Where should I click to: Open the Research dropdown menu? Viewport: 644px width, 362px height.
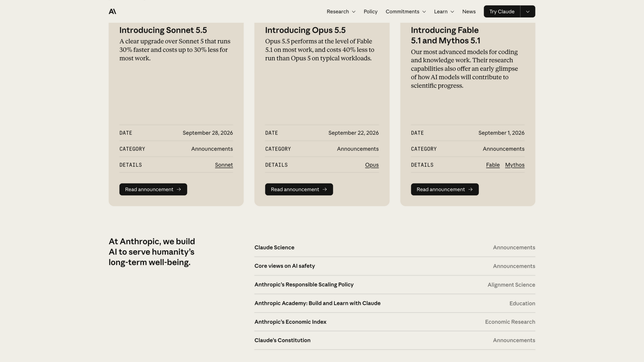[341, 11]
